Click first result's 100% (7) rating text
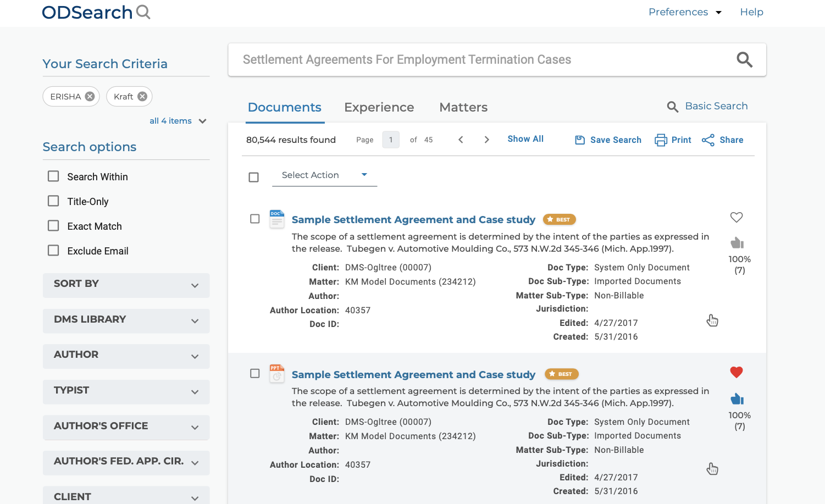The image size is (825, 504). [x=739, y=264]
